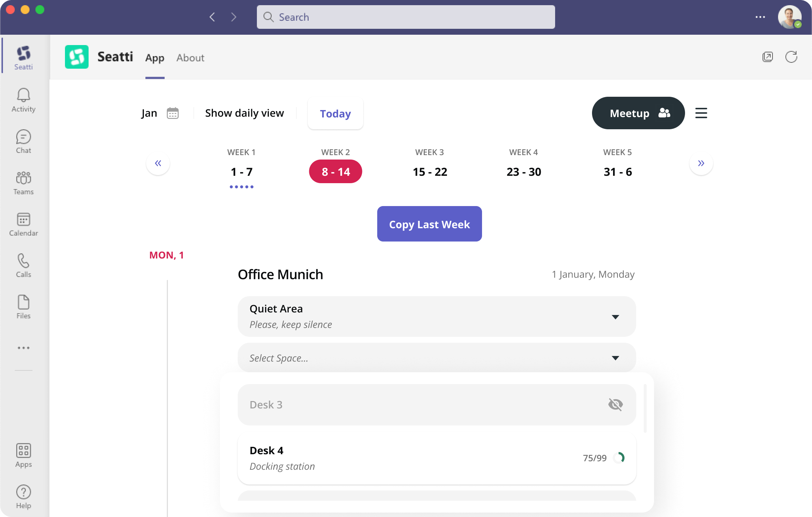
Task: Click Copy Last Week
Action: tap(430, 224)
